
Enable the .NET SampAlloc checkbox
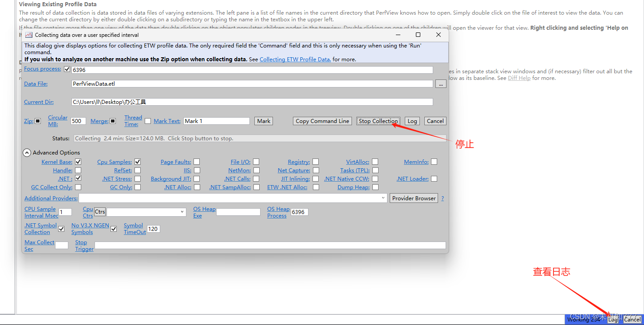[x=256, y=187]
